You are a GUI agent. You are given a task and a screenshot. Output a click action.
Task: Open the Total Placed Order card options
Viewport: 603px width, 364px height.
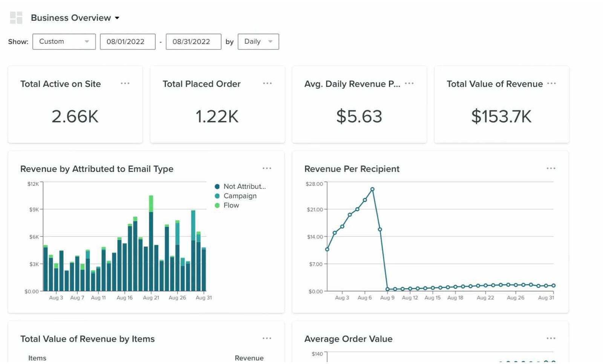[267, 83]
